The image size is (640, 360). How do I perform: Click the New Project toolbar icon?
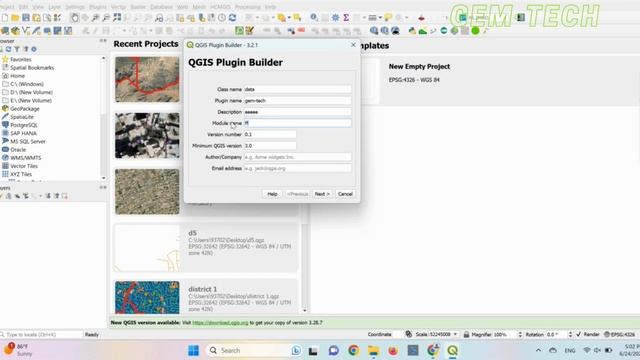pos(4,18)
